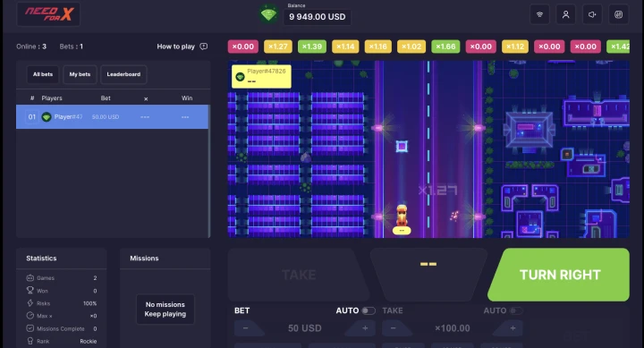
Task: Switch to the All bets tab
Action: pyautogui.click(x=43, y=74)
